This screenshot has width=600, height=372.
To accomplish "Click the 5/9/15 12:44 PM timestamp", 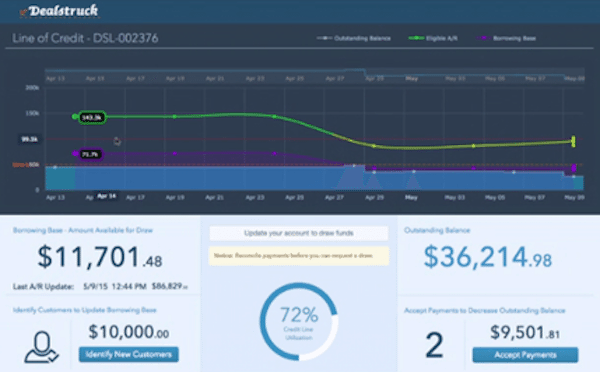I will click(x=115, y=286).
